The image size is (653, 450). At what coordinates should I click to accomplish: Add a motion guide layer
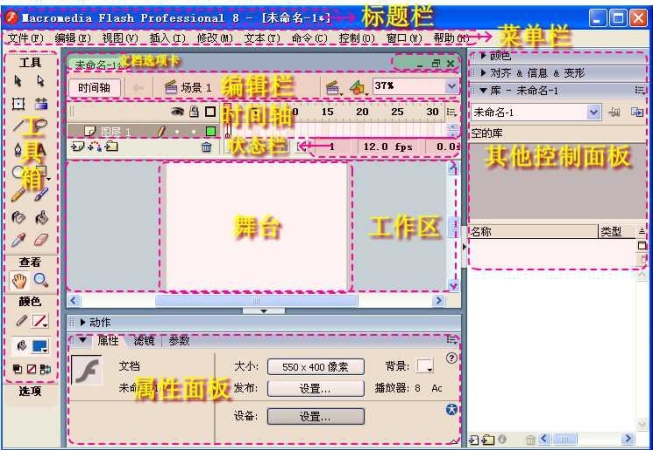95,147
